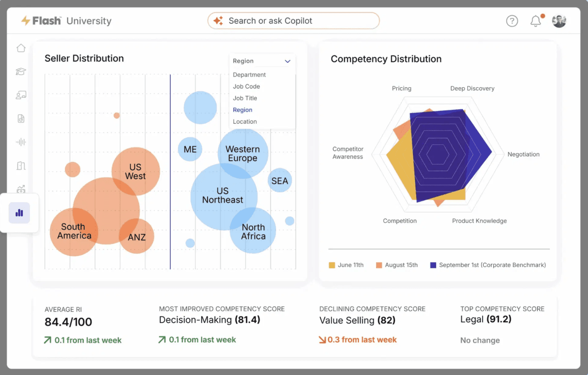
Task: Select the bar chart analytics icon
Action: click(19, 213)
